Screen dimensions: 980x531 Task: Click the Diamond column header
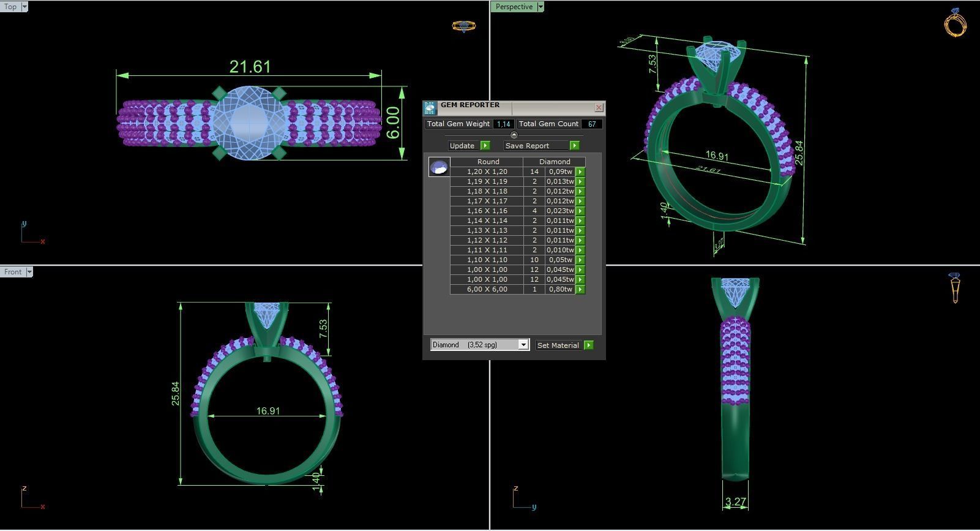coord(555,162)
